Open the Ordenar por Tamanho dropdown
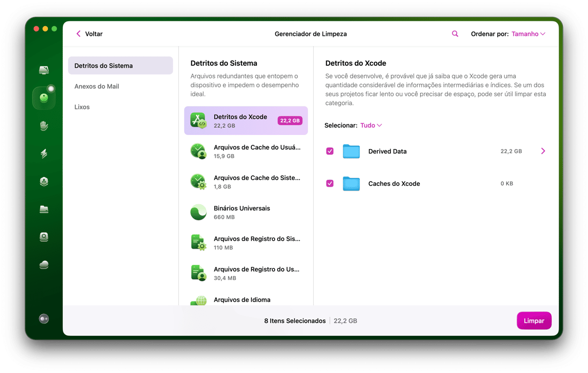This screenshot has height=373, width=588. click(529, 34)
